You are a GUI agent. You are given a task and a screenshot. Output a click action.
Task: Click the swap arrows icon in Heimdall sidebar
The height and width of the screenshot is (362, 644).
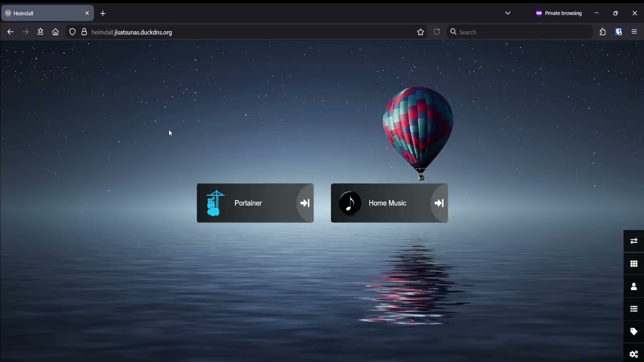(634, 241)
